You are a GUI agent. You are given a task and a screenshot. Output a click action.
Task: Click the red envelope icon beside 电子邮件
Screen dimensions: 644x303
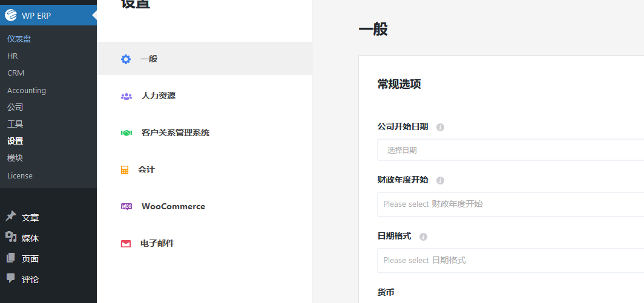[x=126, y=244]
